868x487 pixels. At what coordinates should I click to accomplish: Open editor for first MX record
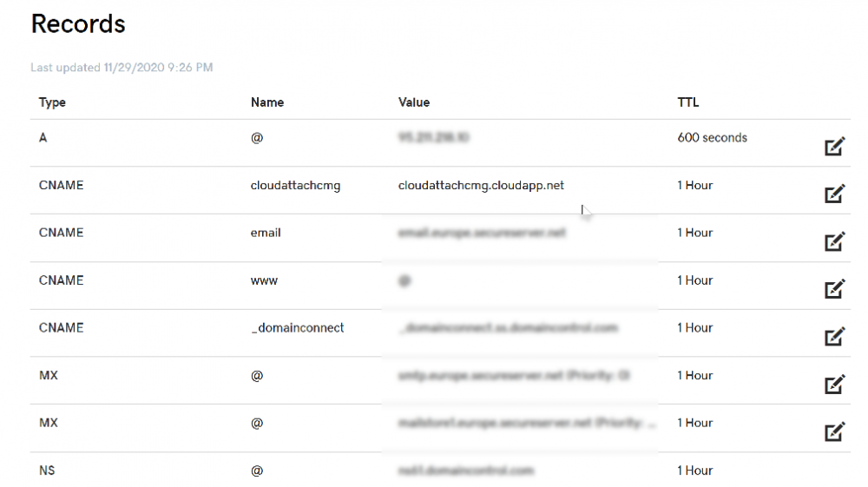834,384
